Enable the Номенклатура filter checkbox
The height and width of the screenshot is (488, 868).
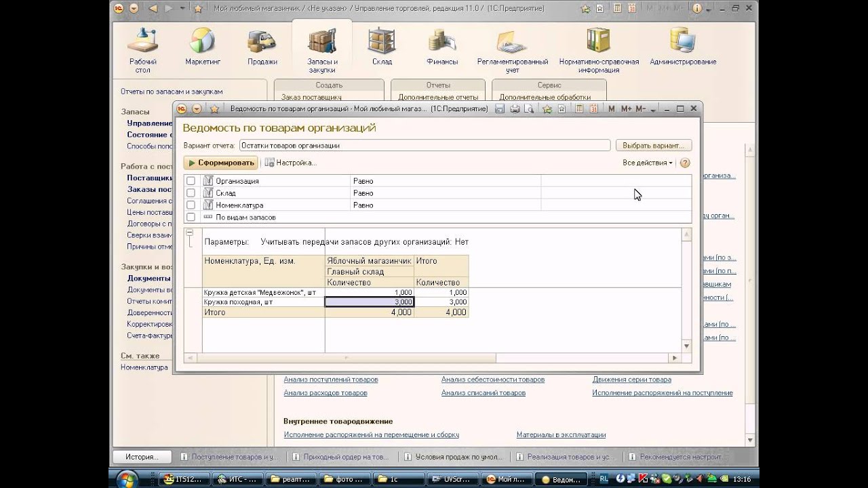click(x=191, y=205)
